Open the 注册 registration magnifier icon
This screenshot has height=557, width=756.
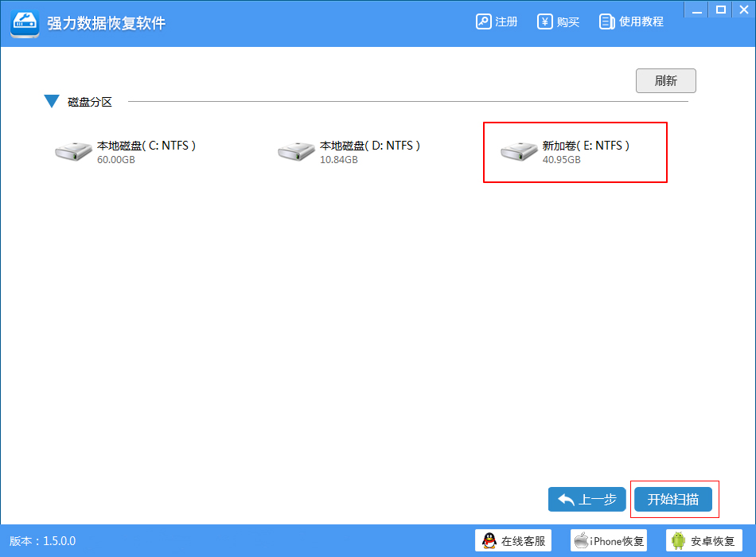tap(483, 21)
